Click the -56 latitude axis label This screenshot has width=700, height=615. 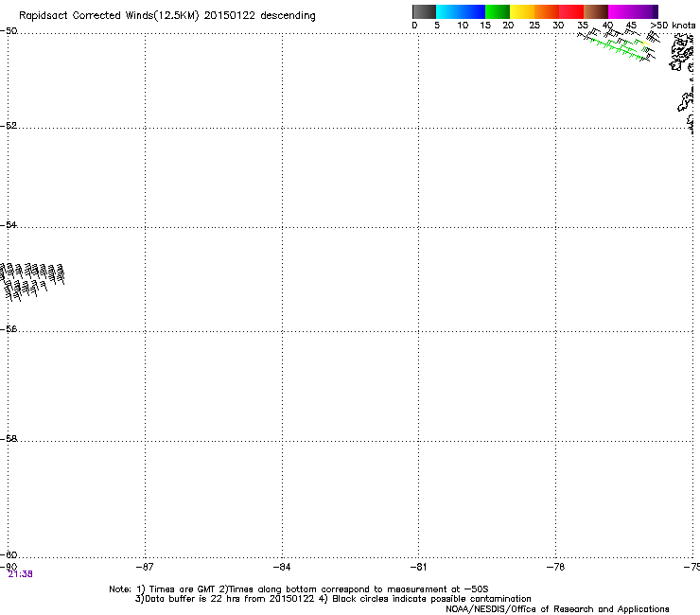coord(9,328)
